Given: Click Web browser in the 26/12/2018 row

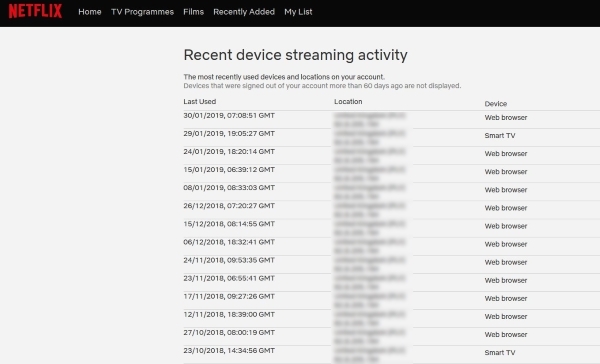Looking at the screenshot, I should [506, 208].
